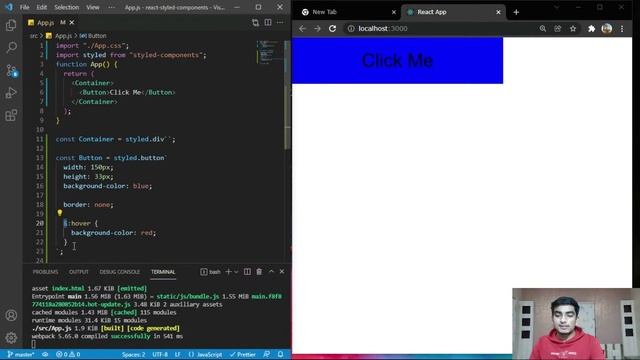Split the terminal pane

[x=247, y=272]
